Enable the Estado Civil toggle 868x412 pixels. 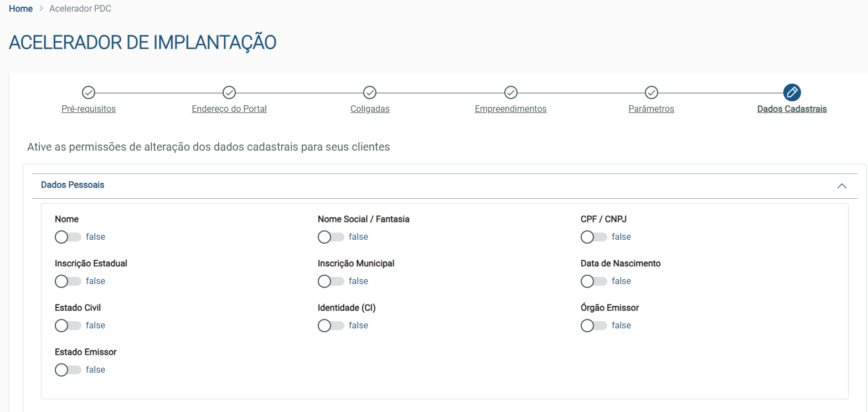point(68,326)
